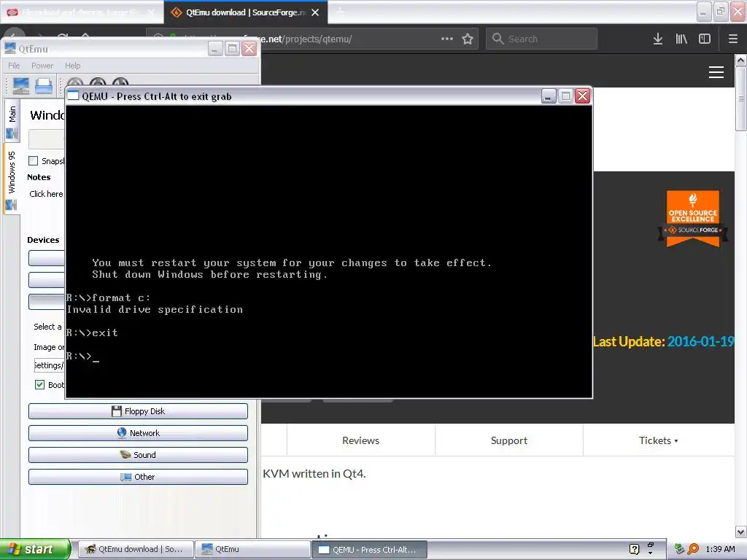Switch to QtEmu taskbar item
The height and width of the screenshot is (560, 747).
tap(253, 549)
